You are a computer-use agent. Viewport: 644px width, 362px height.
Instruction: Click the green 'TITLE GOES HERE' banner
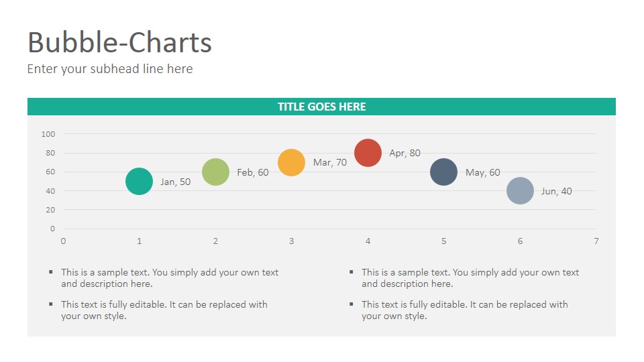pyautogui.click(x=321, y=107)
